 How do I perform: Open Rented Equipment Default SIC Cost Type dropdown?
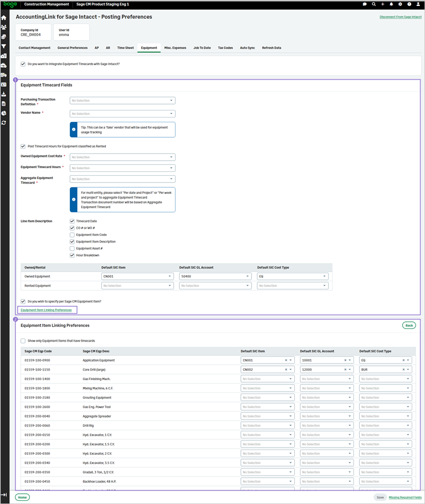click(293, 286)
